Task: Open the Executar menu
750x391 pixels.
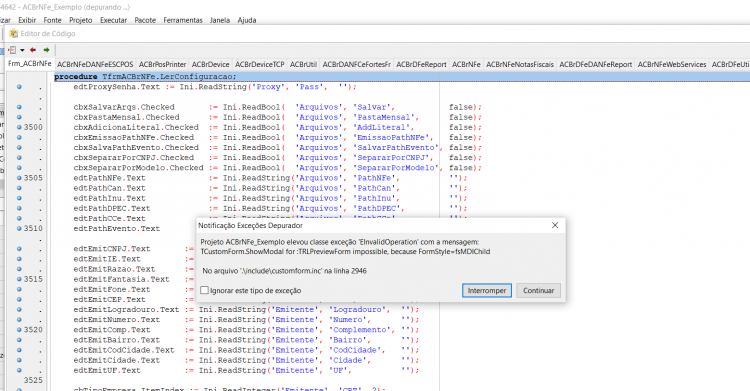Action: pos(113,20)
